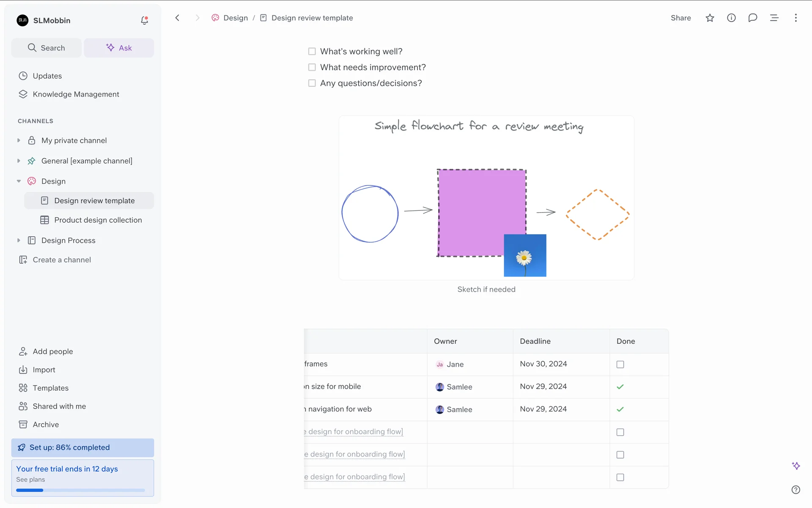The width and height of the screenshot is (812, 508).
Task: Check "What's working well?" checkbox
Action: [312, 51]
